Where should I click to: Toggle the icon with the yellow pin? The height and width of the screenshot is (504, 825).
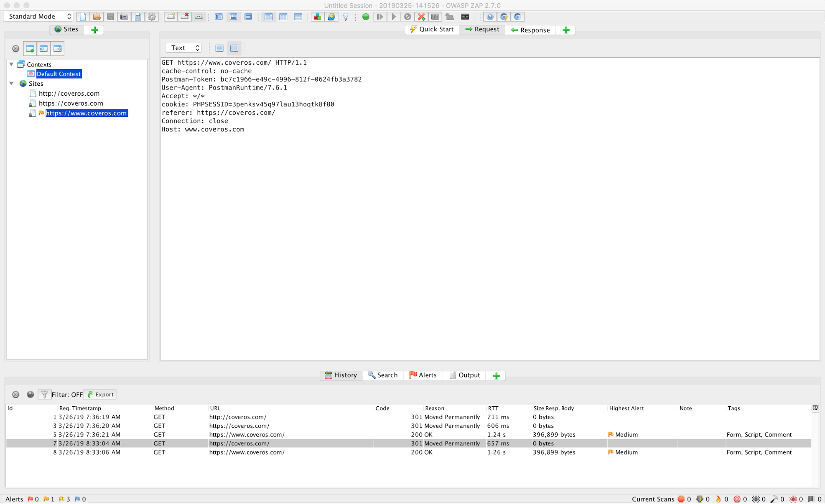point(171,16)
